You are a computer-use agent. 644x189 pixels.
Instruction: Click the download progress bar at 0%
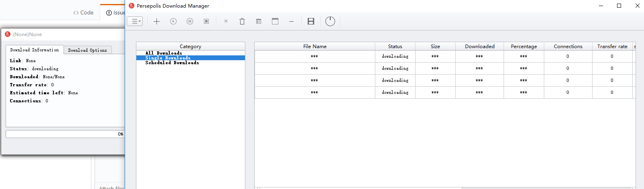(x=65, y=134)
